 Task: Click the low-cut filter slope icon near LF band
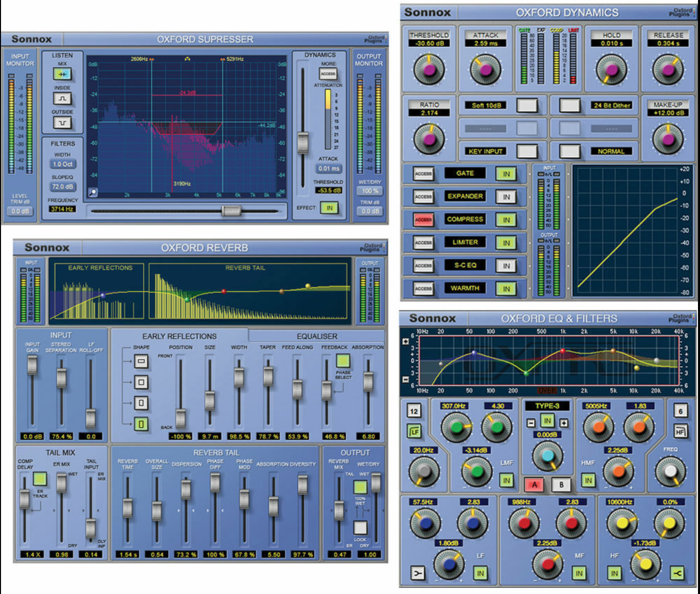[x=417, y=572]
